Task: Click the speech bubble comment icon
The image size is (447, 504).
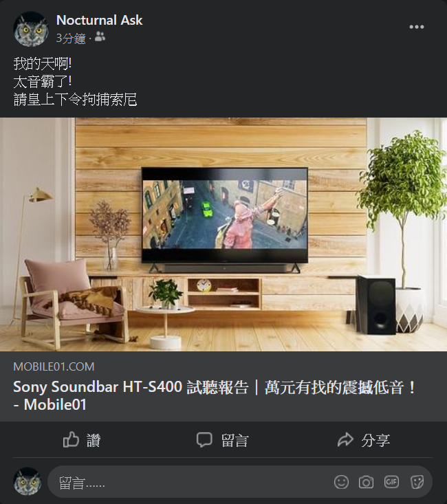Action: coord(204,440)
